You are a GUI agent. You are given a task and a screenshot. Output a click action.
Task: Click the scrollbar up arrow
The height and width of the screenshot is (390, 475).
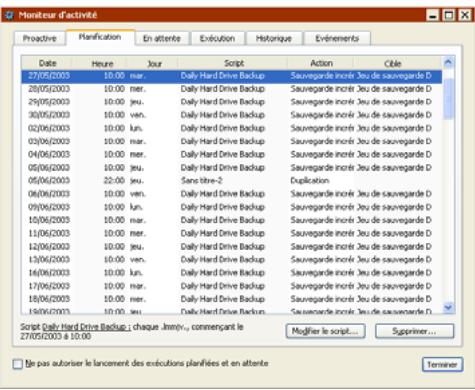(448, 63)
